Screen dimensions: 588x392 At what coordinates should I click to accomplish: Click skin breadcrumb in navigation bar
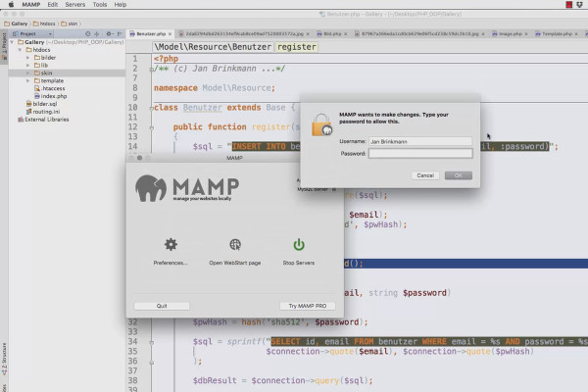70,24
